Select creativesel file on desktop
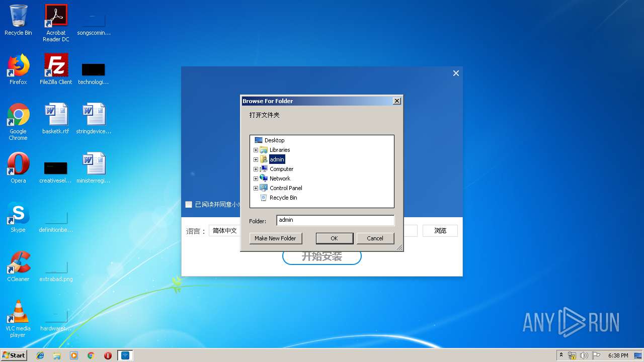Viewport: 644px width, 362px height. 56,172
